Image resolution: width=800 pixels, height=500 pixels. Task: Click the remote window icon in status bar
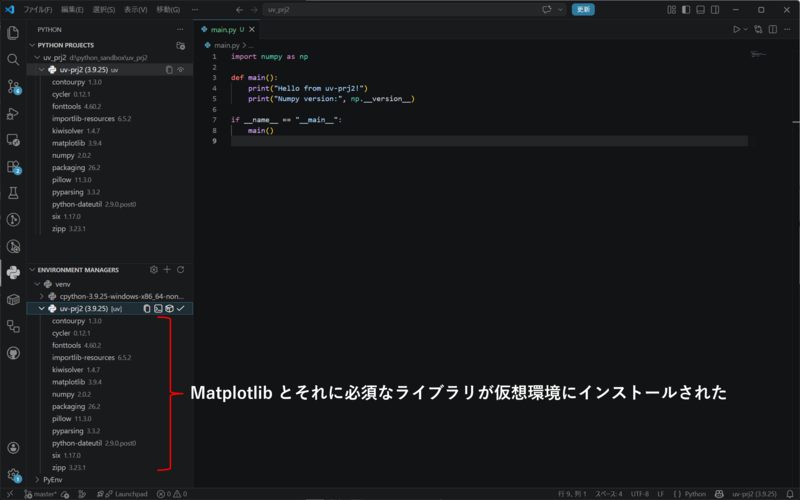[x=10, y=494]
